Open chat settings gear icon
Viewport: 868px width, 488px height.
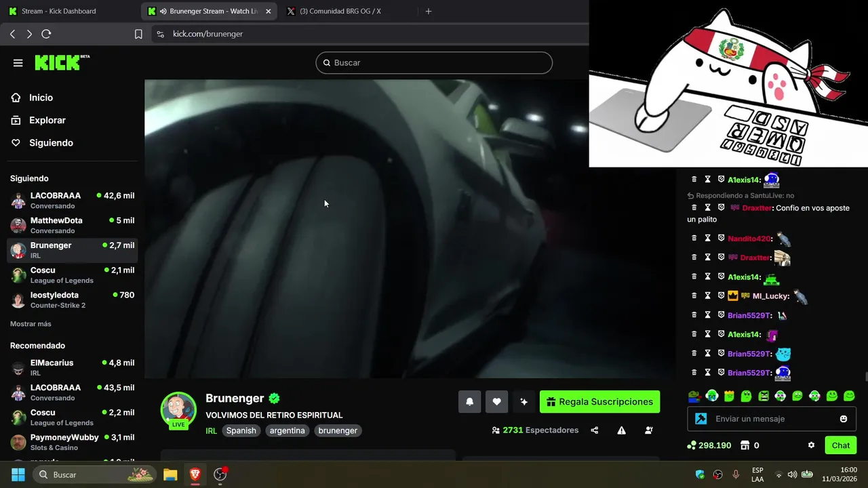[x=811, y=445]
